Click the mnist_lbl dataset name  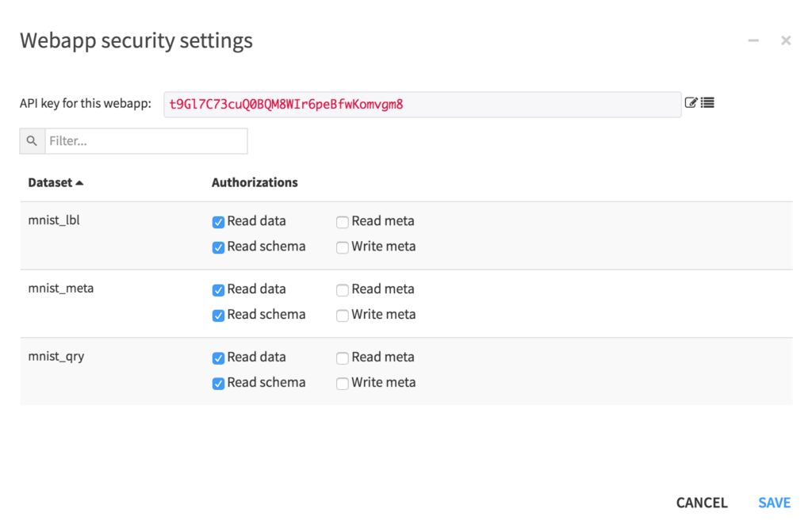[54, 220]
